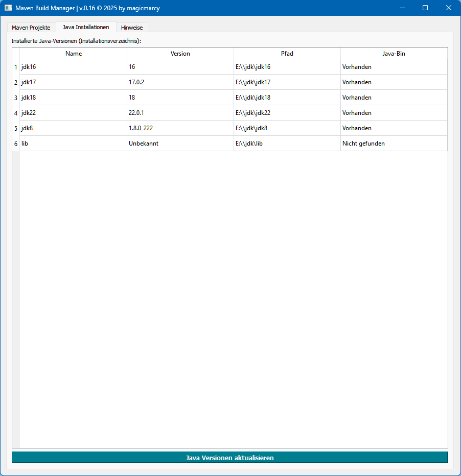
Task: Click version cell of jdk16 row
Action: click(x=180, y=67)
